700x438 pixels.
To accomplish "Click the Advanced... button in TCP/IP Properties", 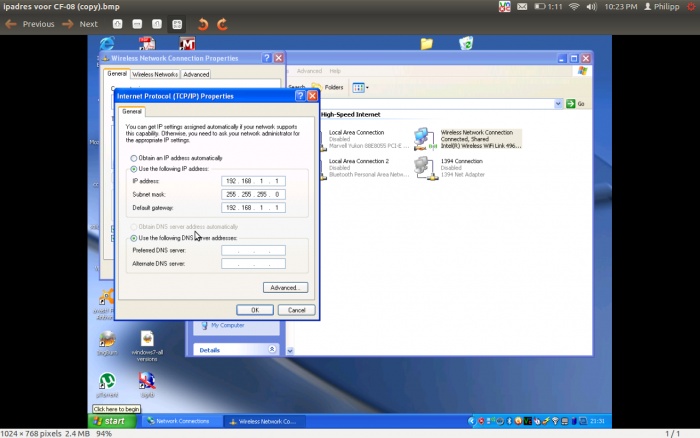I will tap(285, 288).
